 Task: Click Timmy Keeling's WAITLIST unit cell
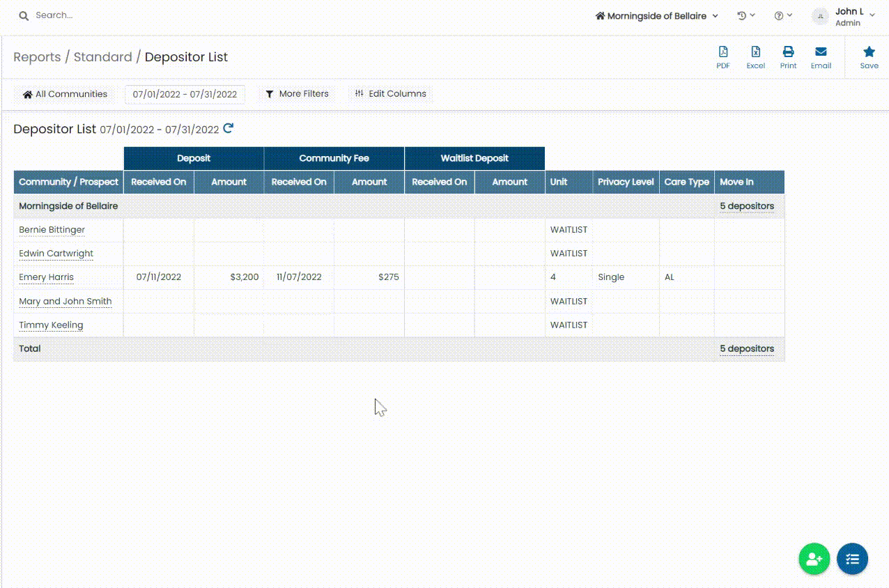pos(569,325)
